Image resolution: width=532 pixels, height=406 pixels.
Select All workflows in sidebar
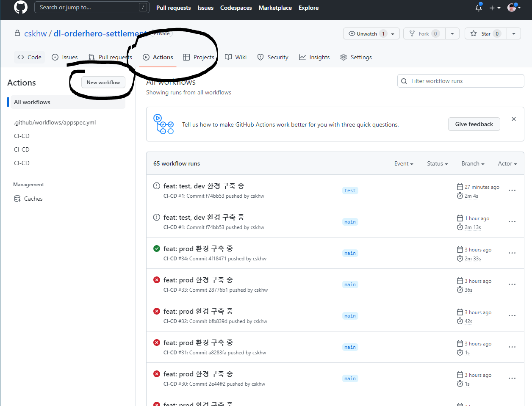(68, 102)
